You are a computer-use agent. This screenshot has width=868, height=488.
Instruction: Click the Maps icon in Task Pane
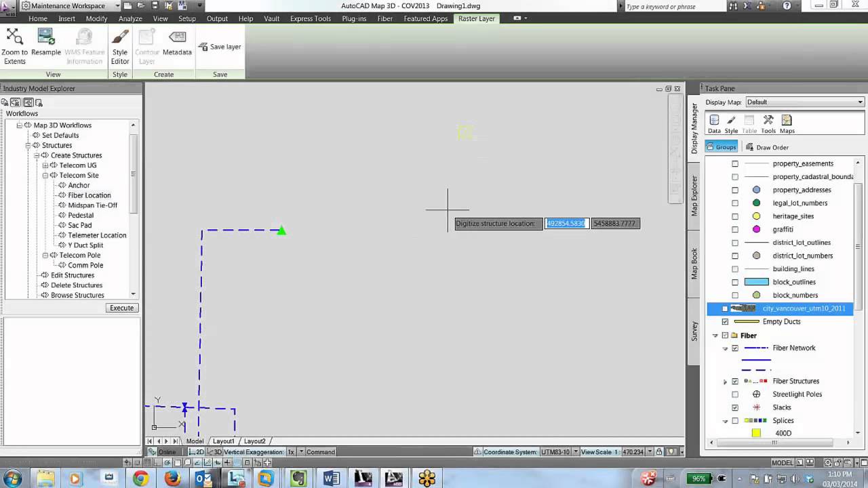click(787, 121)
